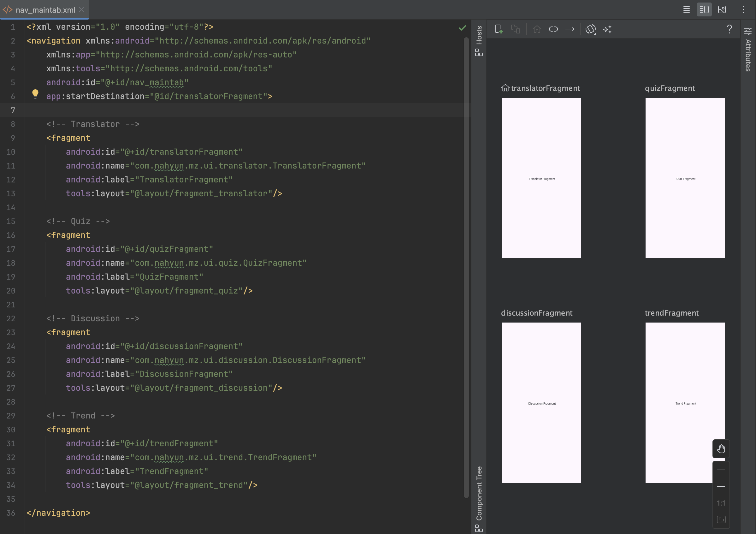Viewport: 756px width, 534px height.
Task: Click the Auto Arrange icon
Action: 591,29
